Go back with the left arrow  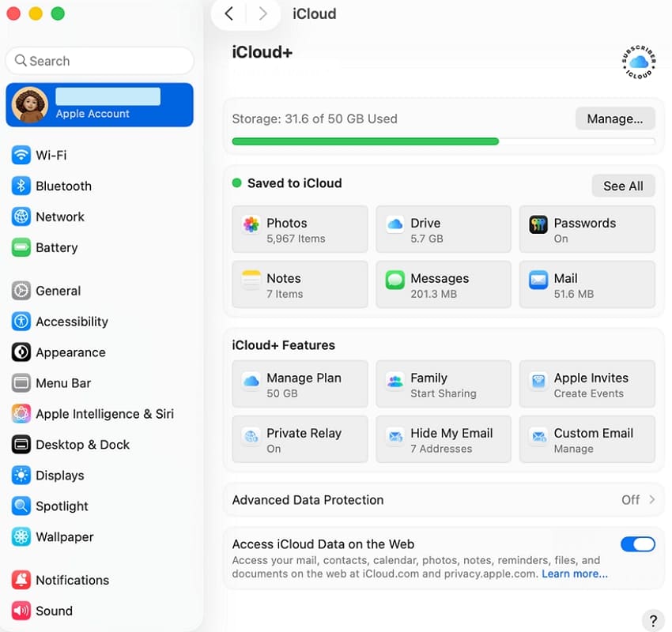click(229, 13)
